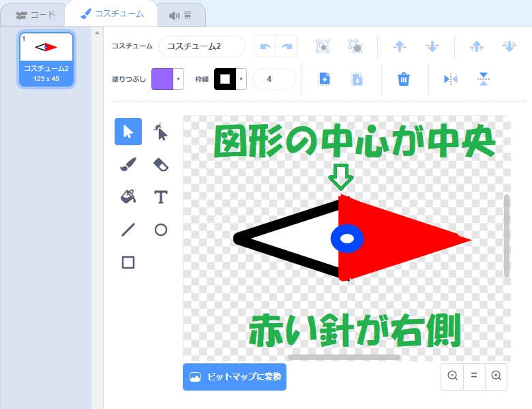This screenshot has height=409, width=532.
Task: Select the Circle tool
Action: (160, 230)
